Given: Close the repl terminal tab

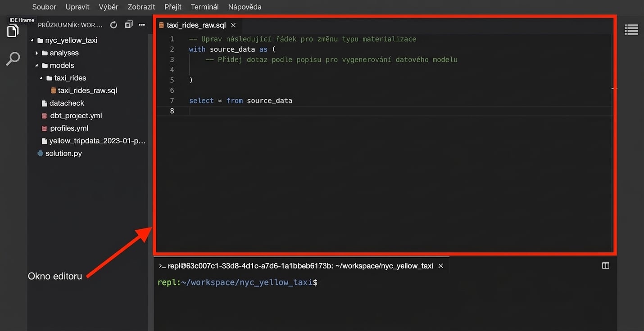Looking at the screenshot, I should coord(441,266).
